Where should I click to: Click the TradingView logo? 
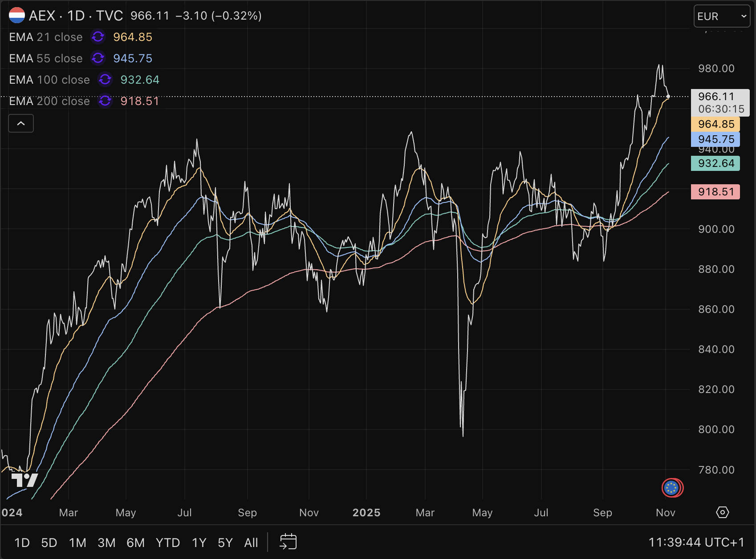(x=24, y=480)
